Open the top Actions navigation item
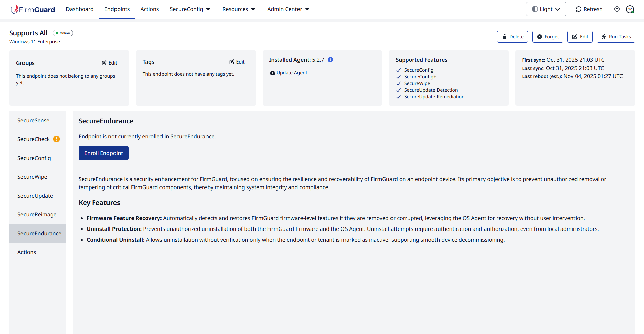 pyautogui.click(x=149, y=9)
